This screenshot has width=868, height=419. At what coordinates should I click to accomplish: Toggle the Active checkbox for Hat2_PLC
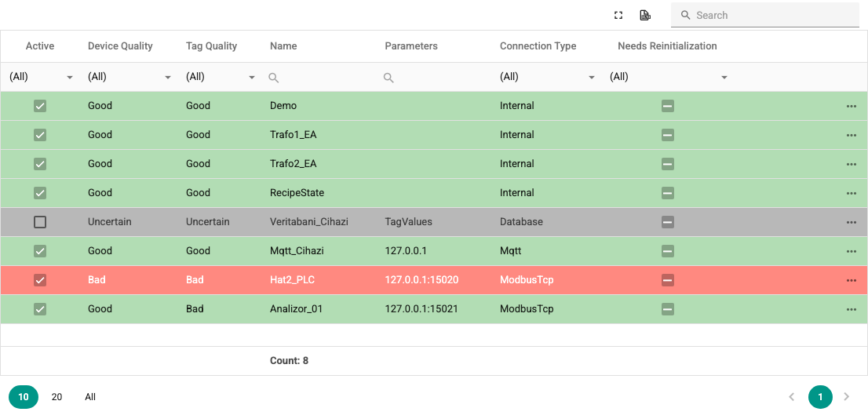[x=40, y=280]
